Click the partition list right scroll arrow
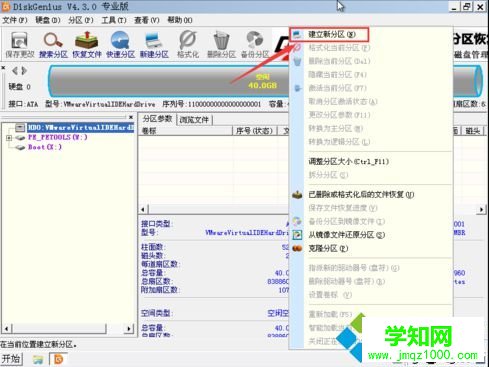This screenshot has height=367, width=489. pyautogui.click(x=481, y=209)
